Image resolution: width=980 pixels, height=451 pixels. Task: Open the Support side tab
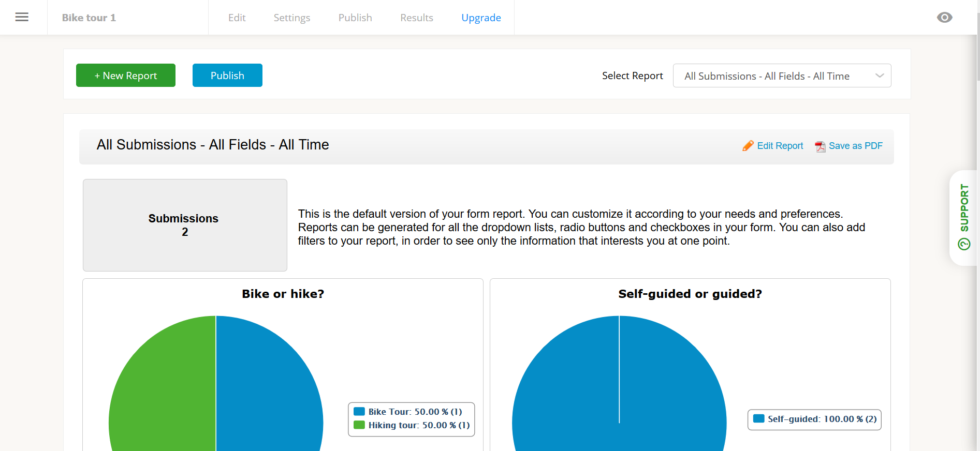tap(963, 218)
